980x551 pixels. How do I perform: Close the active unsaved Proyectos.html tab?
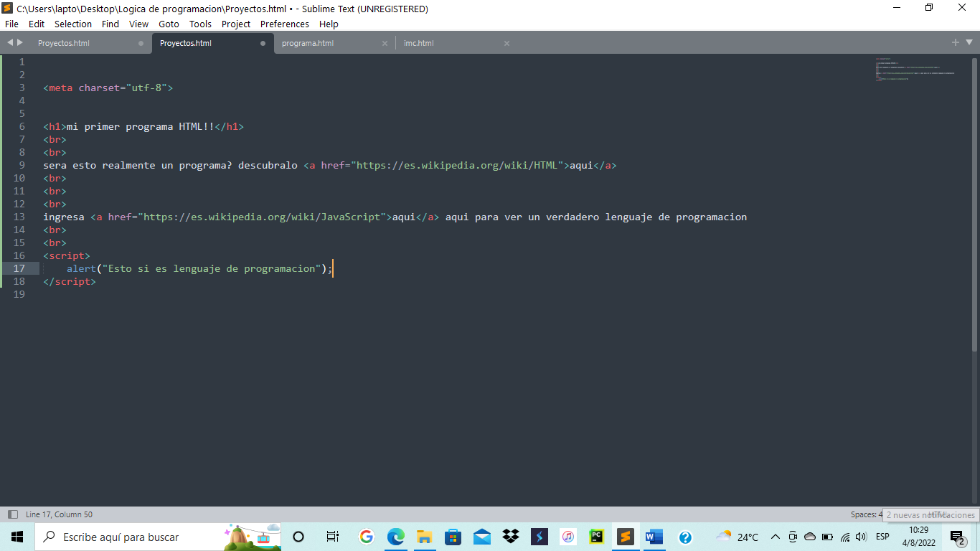tap(263, 43)
